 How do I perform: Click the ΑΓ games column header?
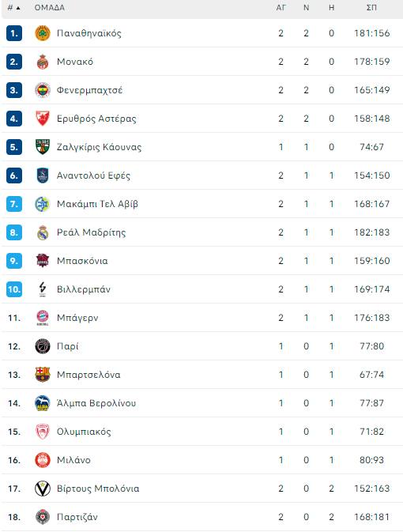281,8
